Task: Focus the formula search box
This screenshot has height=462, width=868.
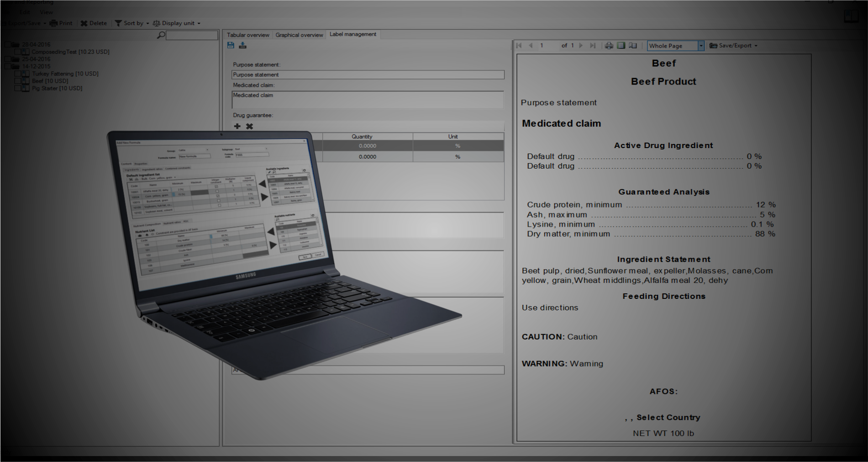Action: [192, 35]
